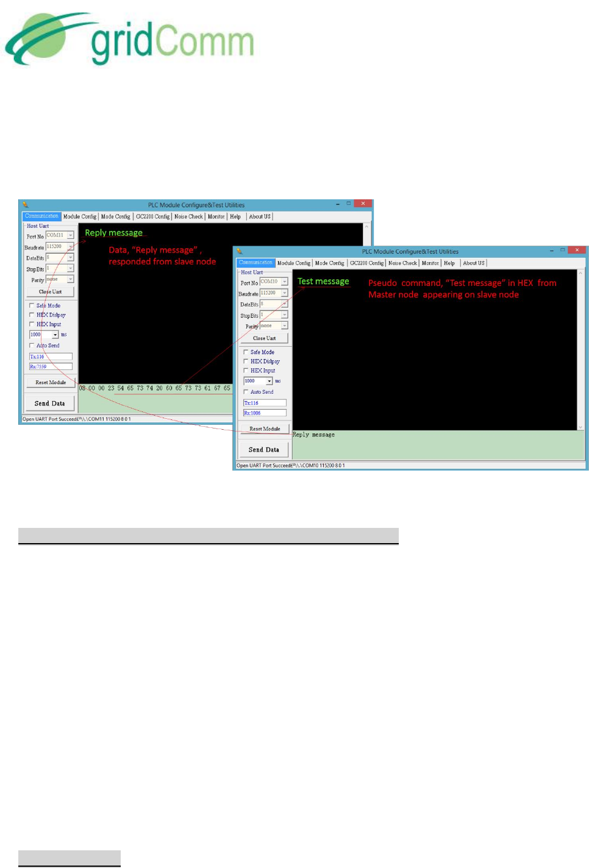Click scrollbar down arrow in COM10 output pane
The image size is (589, 868).
(x=580, y=427)
